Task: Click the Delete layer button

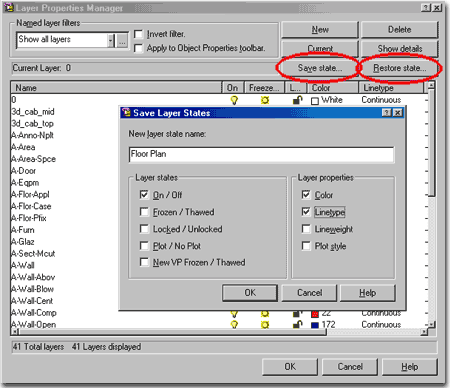Action: (399, 30)
